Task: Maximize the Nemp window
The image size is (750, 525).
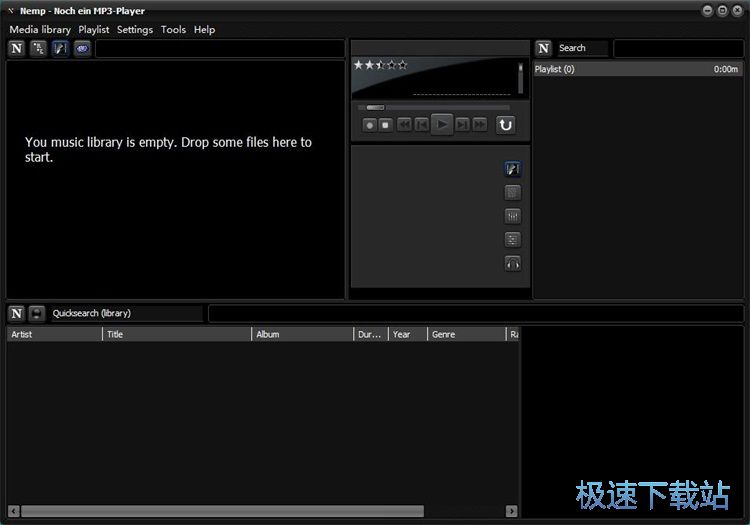Action: [723, 11]
